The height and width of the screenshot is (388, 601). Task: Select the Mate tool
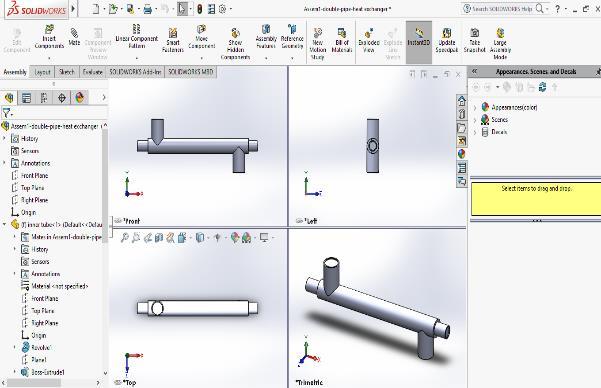74,37
